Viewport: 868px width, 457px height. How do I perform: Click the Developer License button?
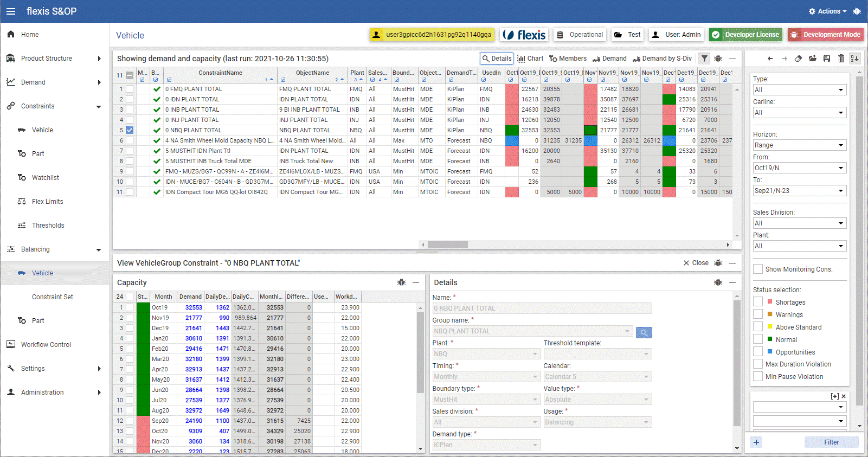tap(745, 35)
